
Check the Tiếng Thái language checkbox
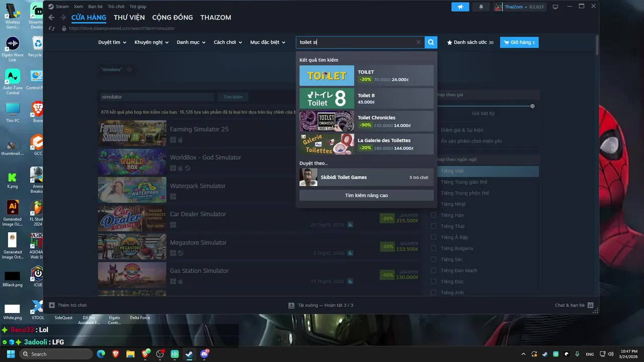[x=433, y=226]
